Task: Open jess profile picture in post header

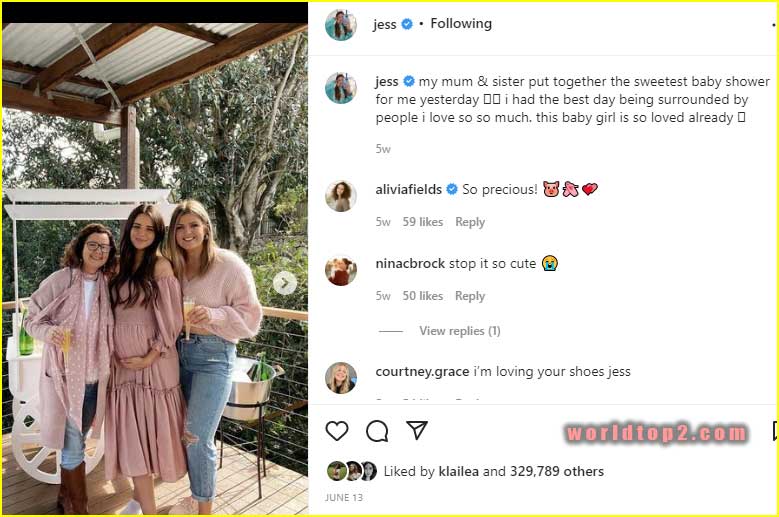Action: point(341,24)
